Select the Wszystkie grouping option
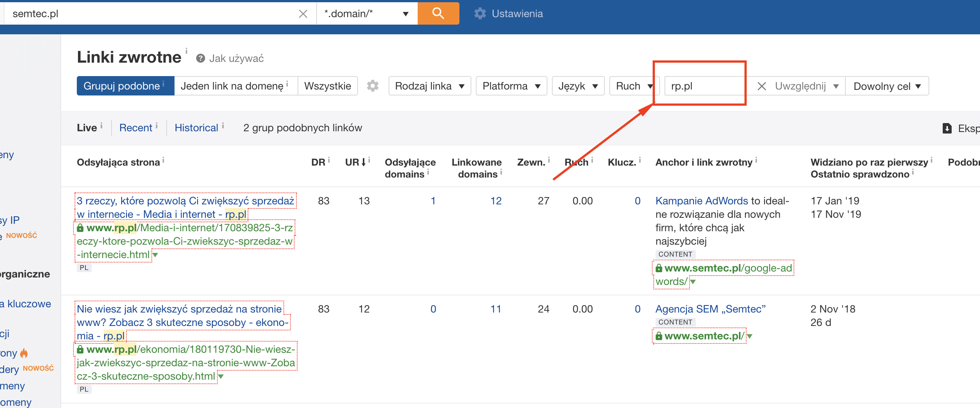980x408 pixels. click(327, 86)
